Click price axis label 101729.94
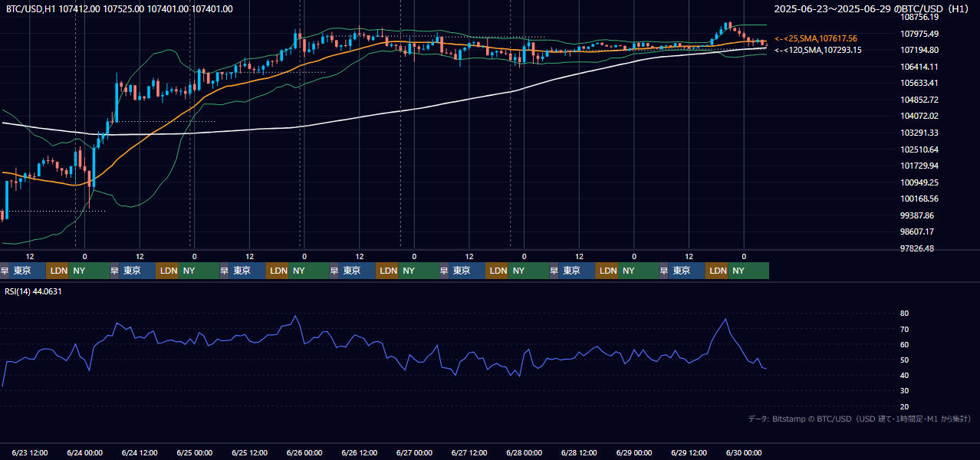 click(919, 166)
